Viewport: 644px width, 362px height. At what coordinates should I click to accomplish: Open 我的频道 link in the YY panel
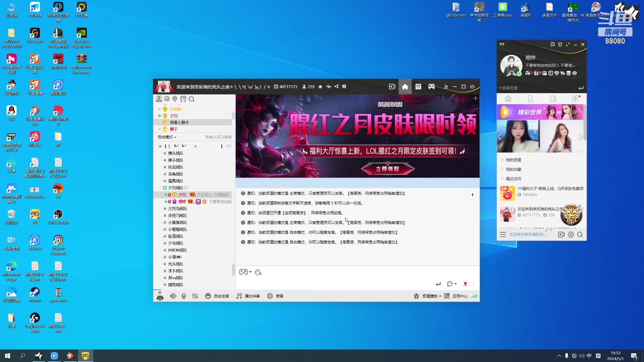coord(514,160)
